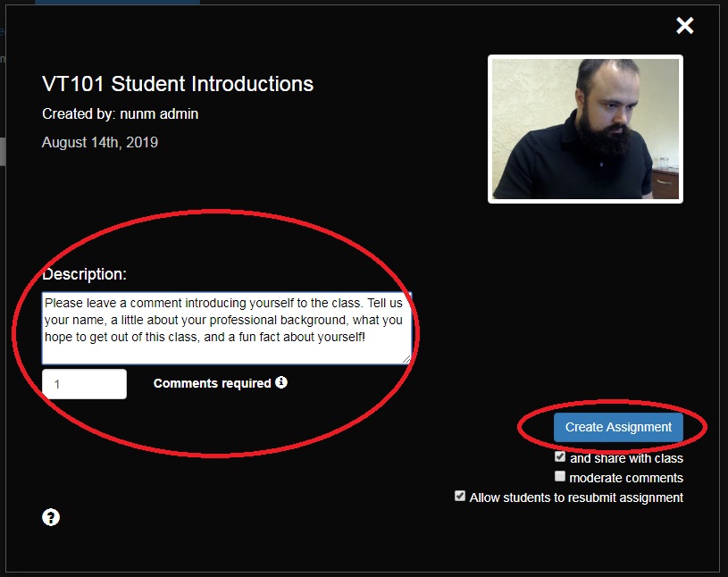Uncheck the 'and share with class' checkbox

pos(560,456)
